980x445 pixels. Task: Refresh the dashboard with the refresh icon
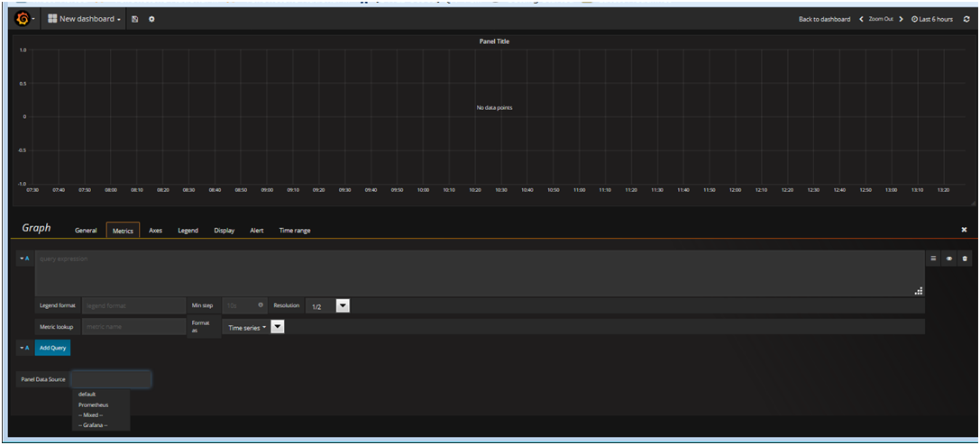click(x=966, y=19)
